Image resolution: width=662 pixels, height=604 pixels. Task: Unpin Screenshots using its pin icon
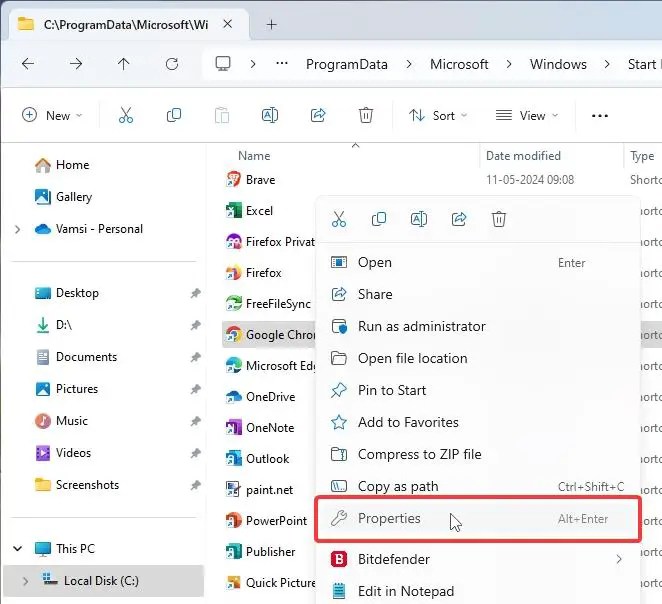[195, 485]
